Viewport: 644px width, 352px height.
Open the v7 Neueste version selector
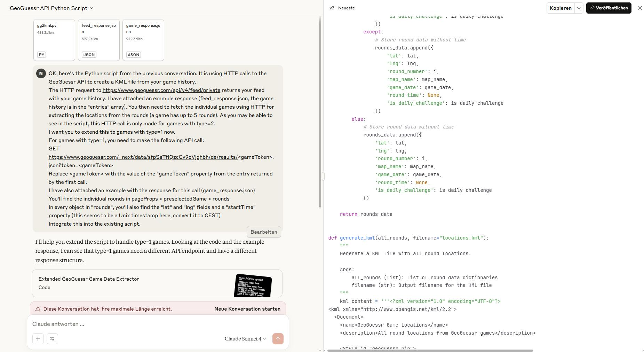(342, 8)
